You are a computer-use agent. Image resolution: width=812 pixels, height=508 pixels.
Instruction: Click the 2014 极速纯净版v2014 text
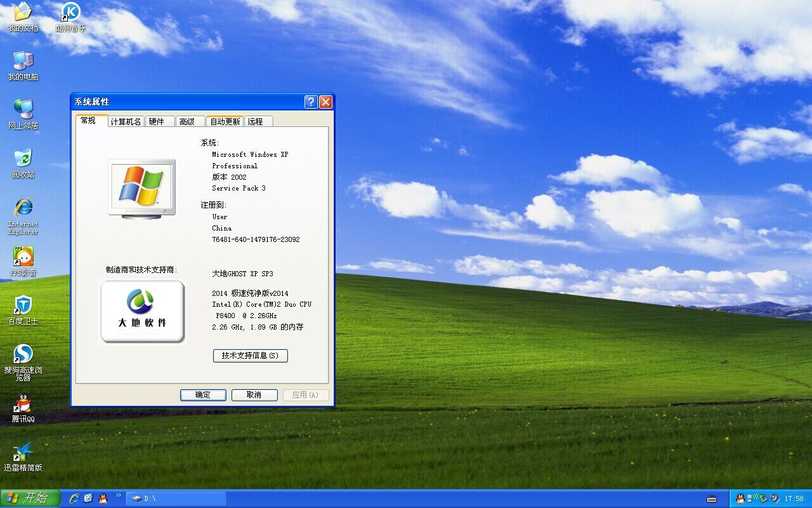tap(251, 293)
